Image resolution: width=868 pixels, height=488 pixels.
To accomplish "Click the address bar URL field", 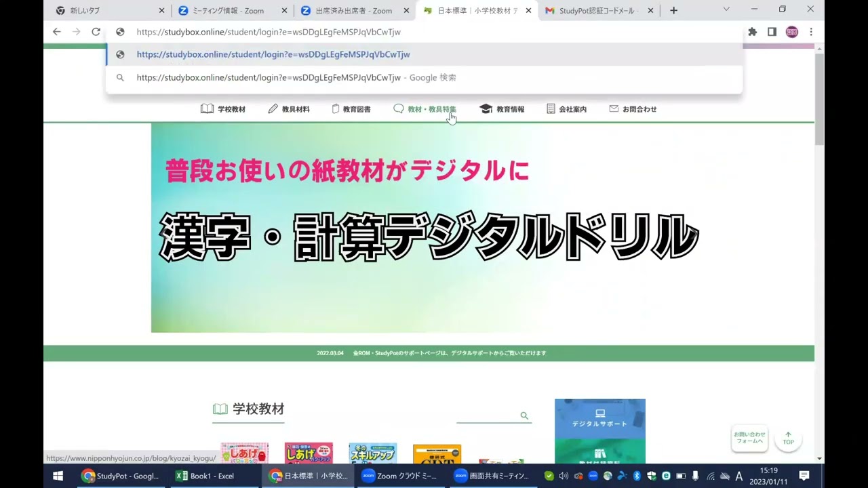I will click(x=424, y=32).
